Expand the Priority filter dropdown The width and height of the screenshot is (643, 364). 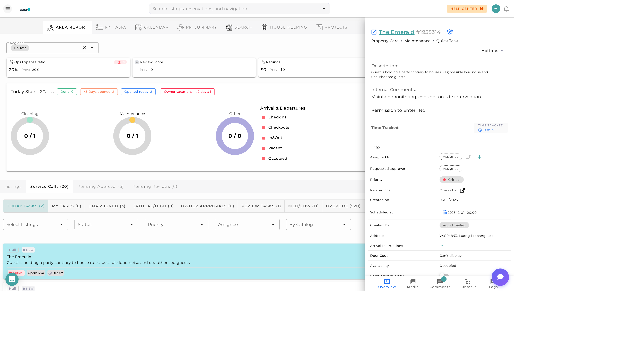point(176,224)
